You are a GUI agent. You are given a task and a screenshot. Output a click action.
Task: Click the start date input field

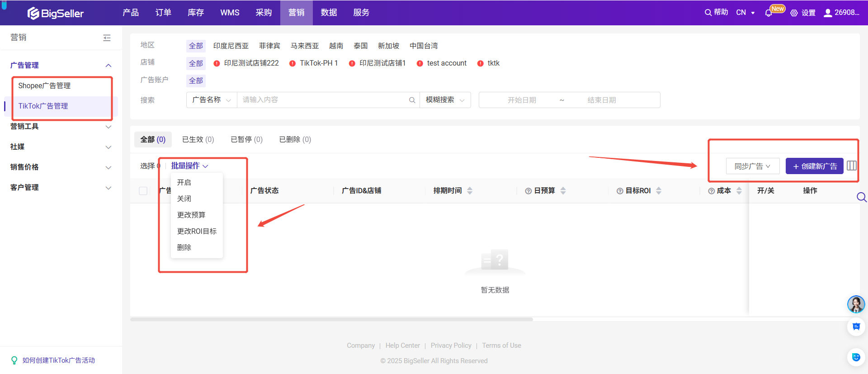(521, 100)
